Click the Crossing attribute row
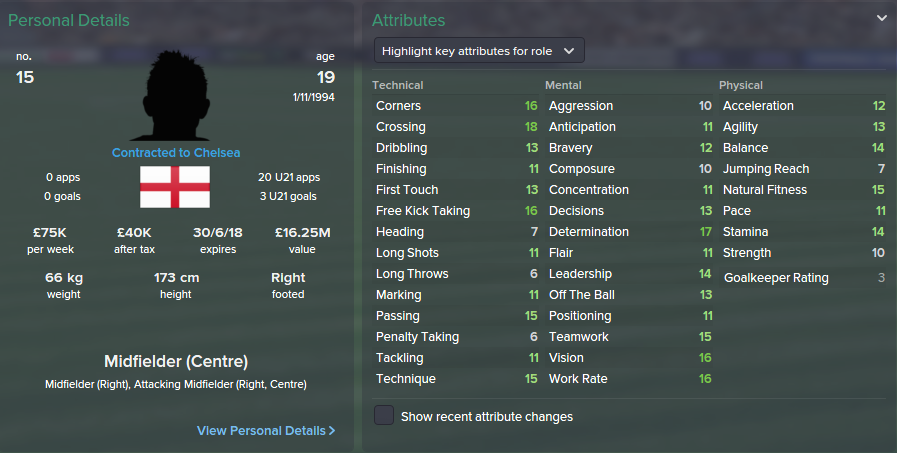 tap(457, 127)
